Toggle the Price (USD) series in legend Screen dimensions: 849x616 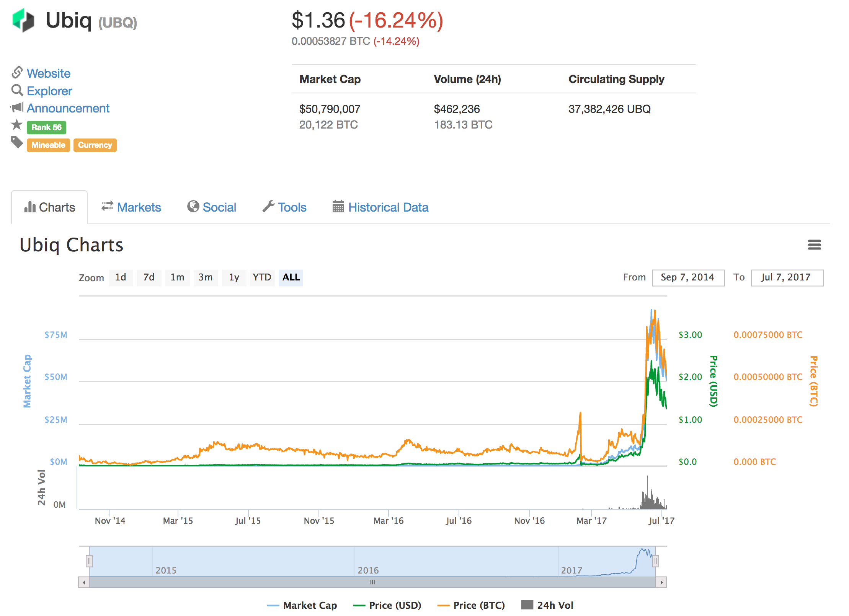(x=387, y=605)
